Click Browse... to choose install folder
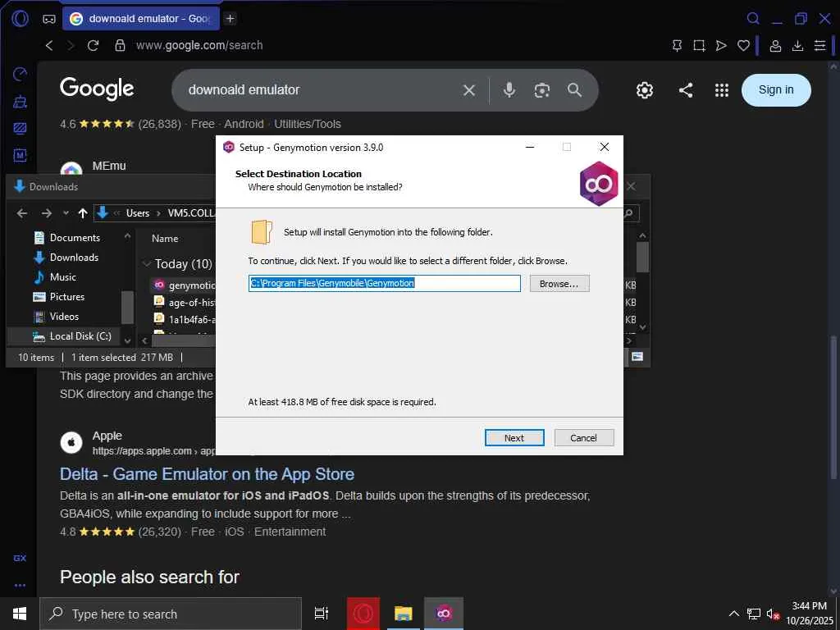Image resolution: width=840 pixels, height=630 pixels. click(559, 283)
